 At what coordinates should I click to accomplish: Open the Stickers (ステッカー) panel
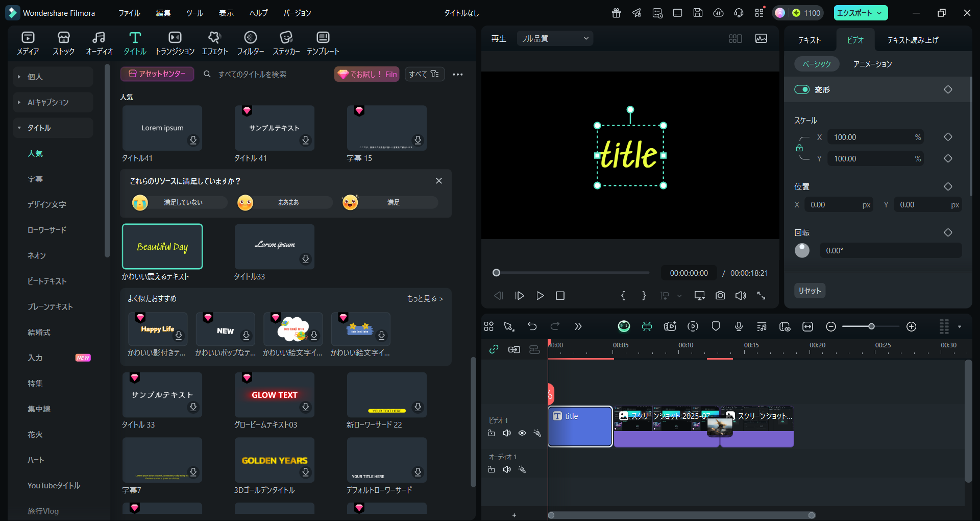(x=286, y=43)
